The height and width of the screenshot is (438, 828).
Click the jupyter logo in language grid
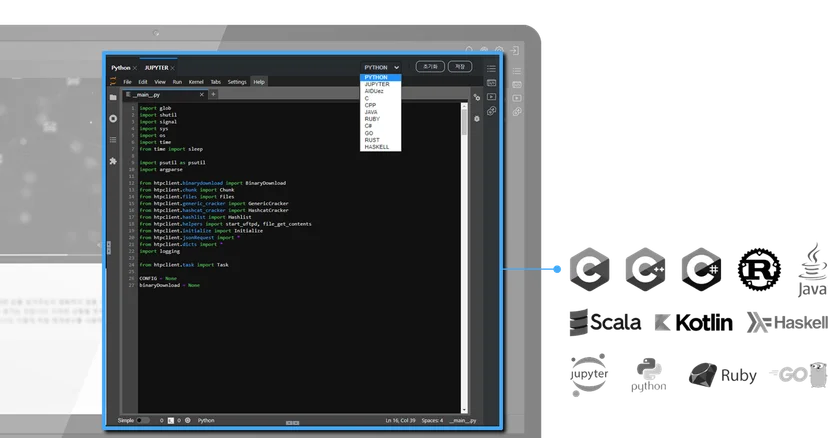pyautogui.click(x=589, y=375)
